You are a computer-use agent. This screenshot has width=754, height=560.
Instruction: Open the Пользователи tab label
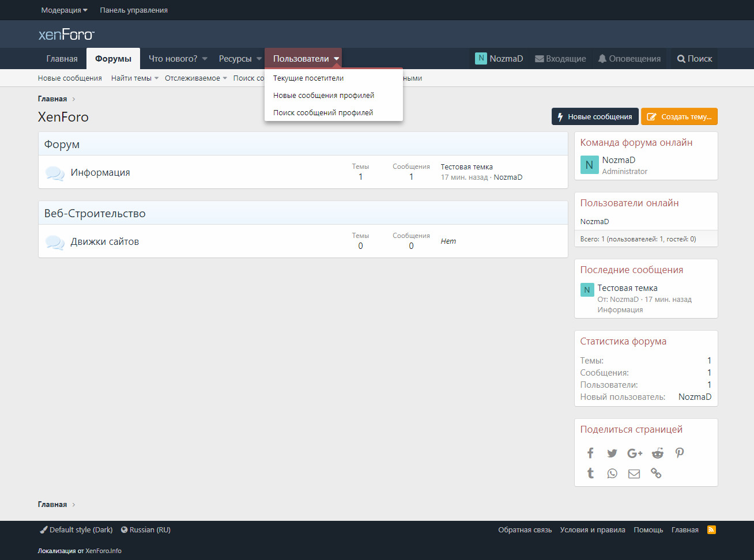tap(301, 59)
